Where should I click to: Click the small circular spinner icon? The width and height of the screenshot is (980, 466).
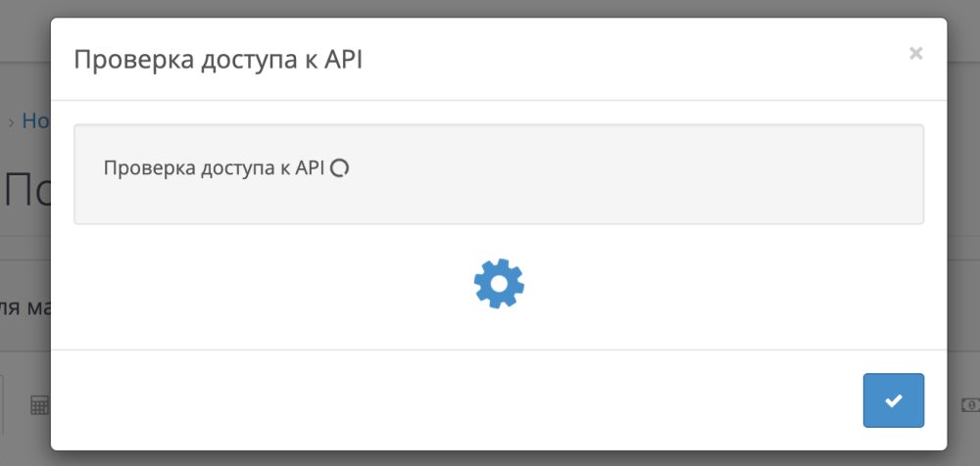tap(339, 168)
